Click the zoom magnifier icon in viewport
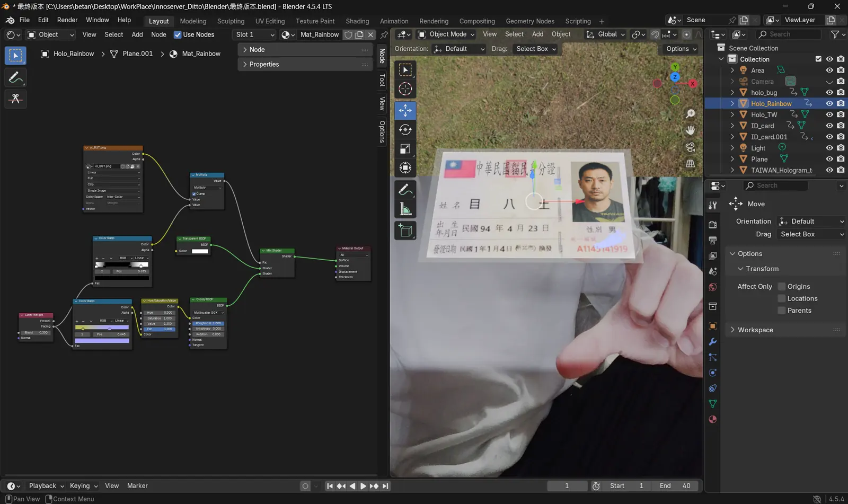Image resolution: width=848 pixels, height=504 pixels. (x=690, y=113)
